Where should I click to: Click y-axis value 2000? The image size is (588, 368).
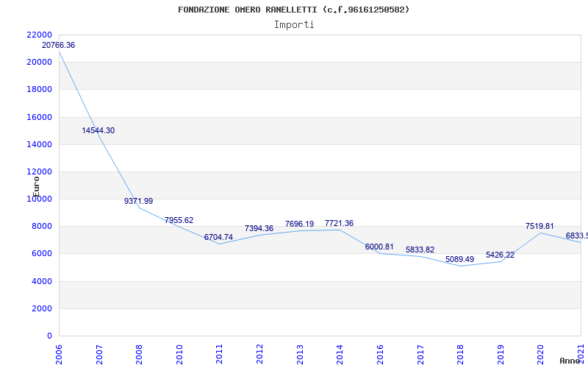41,308
